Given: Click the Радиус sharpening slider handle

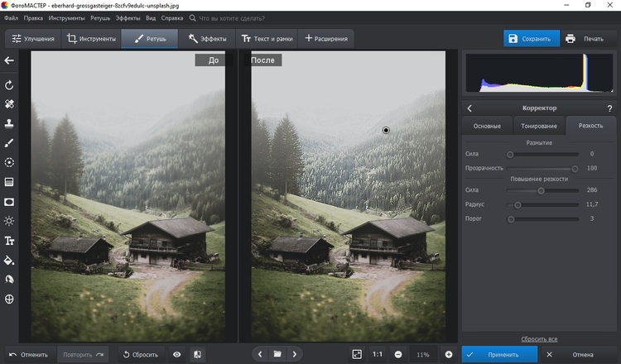Looking at the screenshot, I should [x=517, y=204].
